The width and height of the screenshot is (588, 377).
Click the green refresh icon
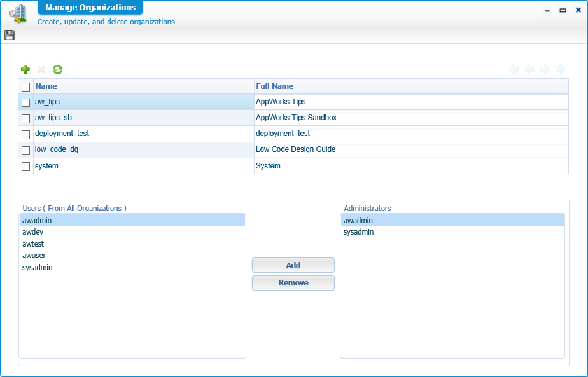(57, 69)
